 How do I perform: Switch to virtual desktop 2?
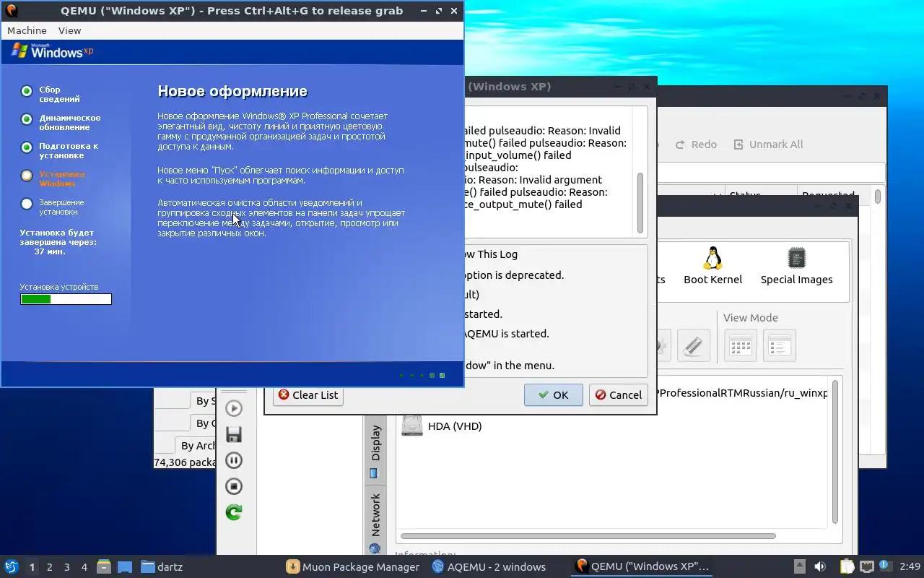49,567
